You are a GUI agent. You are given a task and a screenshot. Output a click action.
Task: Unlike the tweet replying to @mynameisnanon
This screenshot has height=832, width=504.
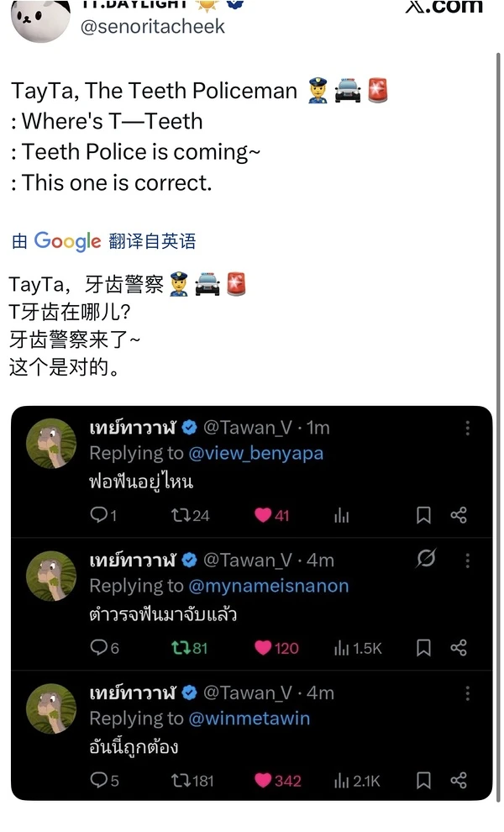coord(276,647)
